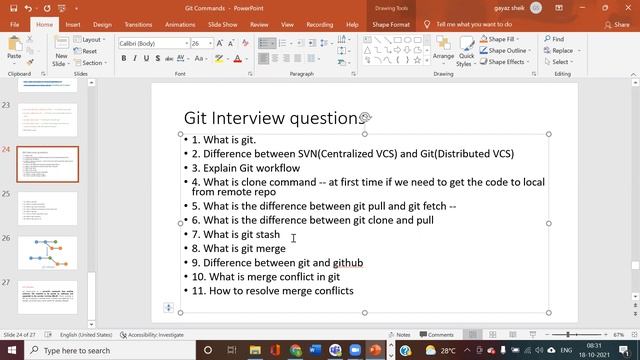Open the line spacing options
Image resolution: width=640 pixels, height=360 pixels.
(325, 43)
